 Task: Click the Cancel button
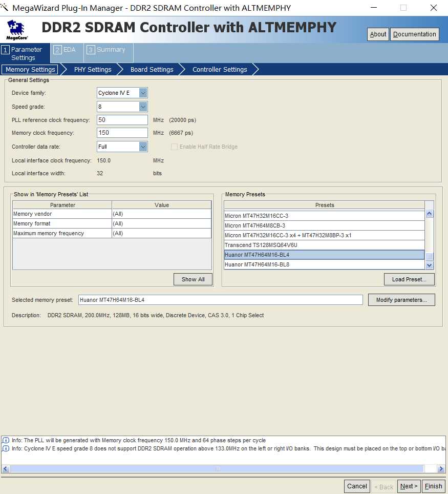coord(357,486)
